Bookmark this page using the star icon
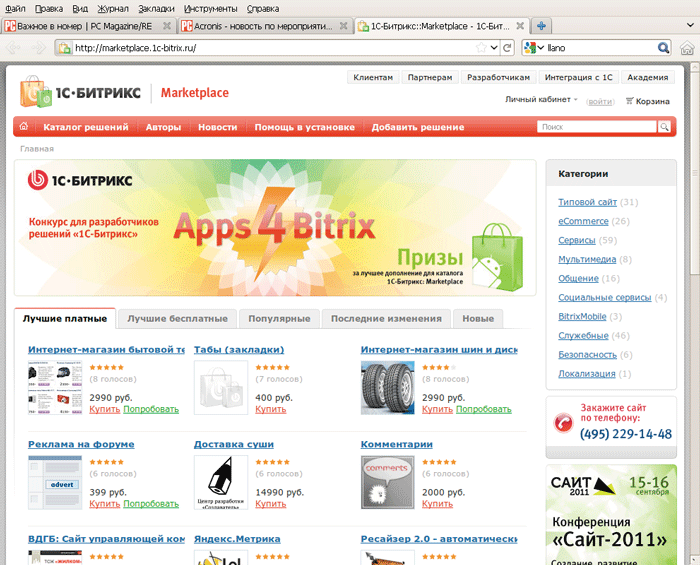The width and height of the screenshot is (700, 565). tap(481, 47)
